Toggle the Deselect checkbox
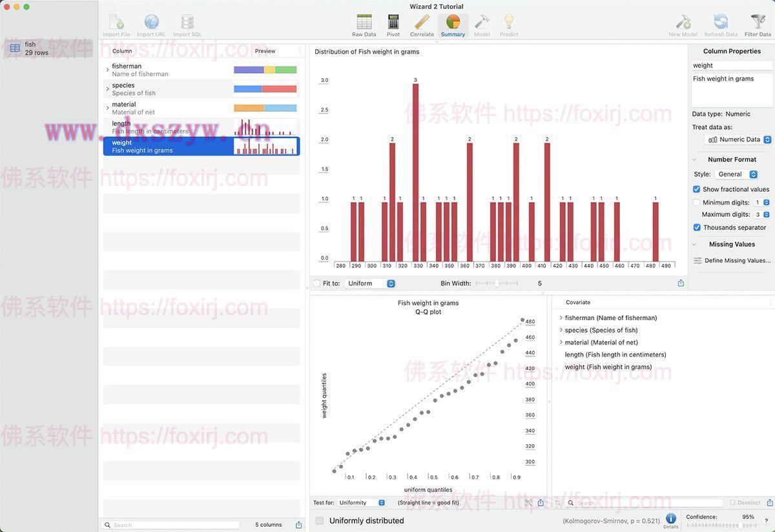This screenshot has height=532, width=775. click(x=732, y=503)
